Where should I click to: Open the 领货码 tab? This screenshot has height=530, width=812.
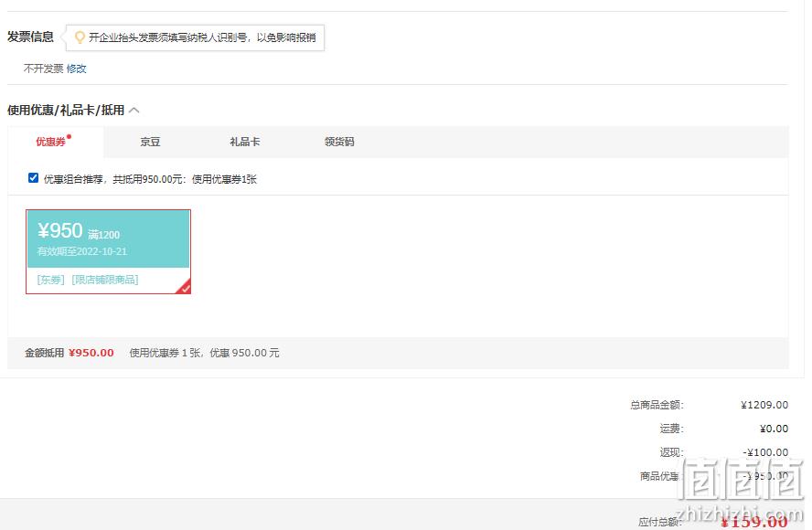tap(339, 142)
